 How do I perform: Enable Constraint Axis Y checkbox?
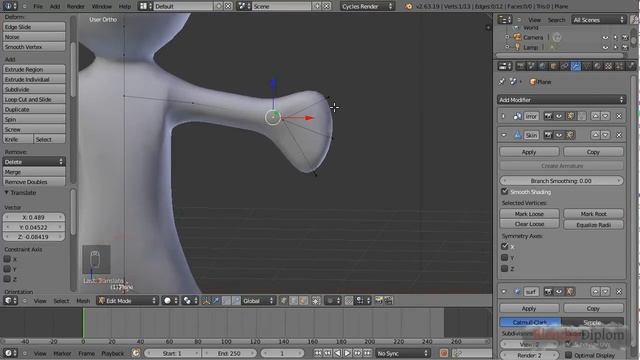point(7,269)
